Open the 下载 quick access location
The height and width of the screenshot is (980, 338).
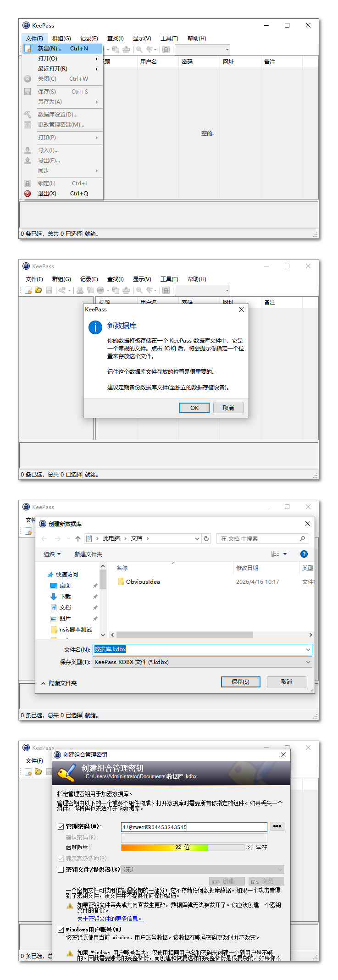pos(65,596)
